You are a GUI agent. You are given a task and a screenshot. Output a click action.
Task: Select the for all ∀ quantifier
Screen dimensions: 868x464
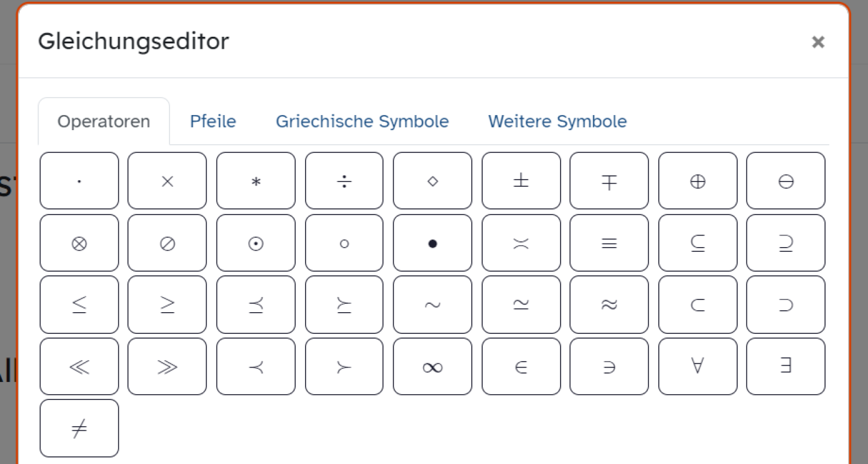(697, 366)
